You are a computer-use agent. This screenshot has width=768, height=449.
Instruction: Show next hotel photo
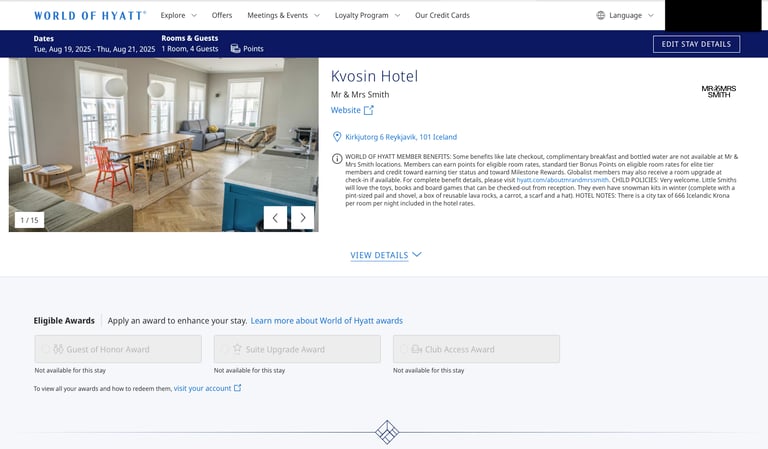[x=303, y=218]
